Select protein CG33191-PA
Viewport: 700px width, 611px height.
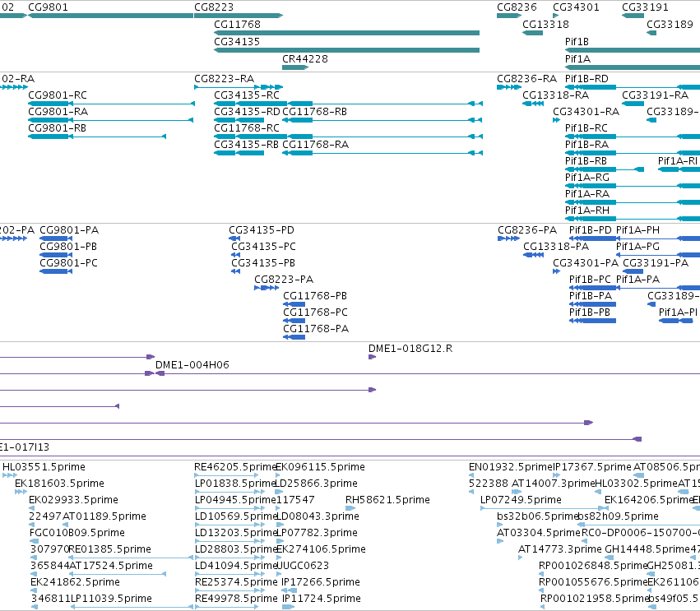click(x=656, y=264)
